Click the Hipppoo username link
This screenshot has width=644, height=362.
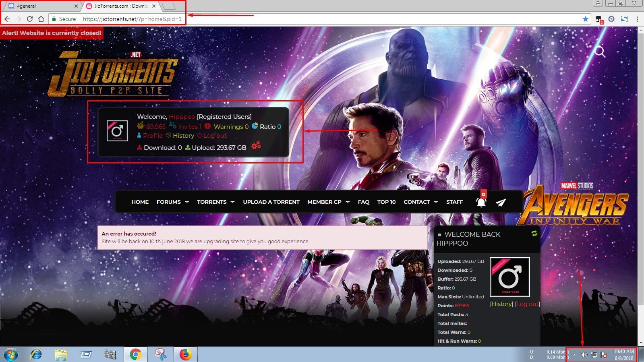tap(182, 116)
